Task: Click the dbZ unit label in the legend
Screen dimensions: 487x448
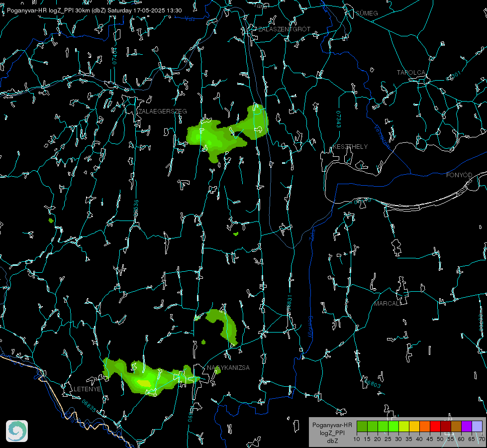Action: point(332,441)
